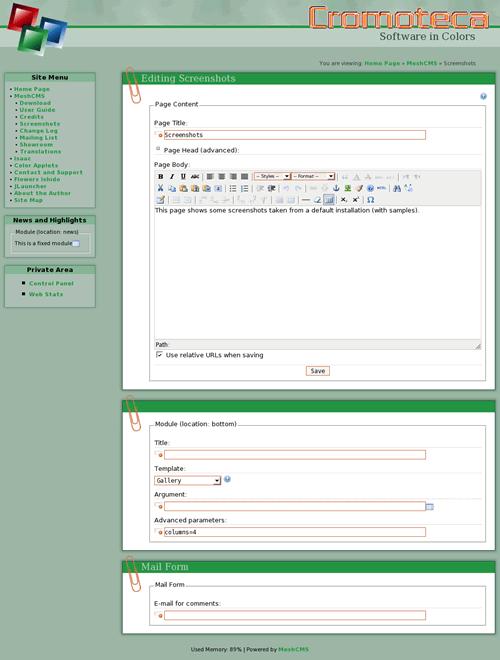
Task: Click the editor resize handle corner
Action: tap(478, 346)
